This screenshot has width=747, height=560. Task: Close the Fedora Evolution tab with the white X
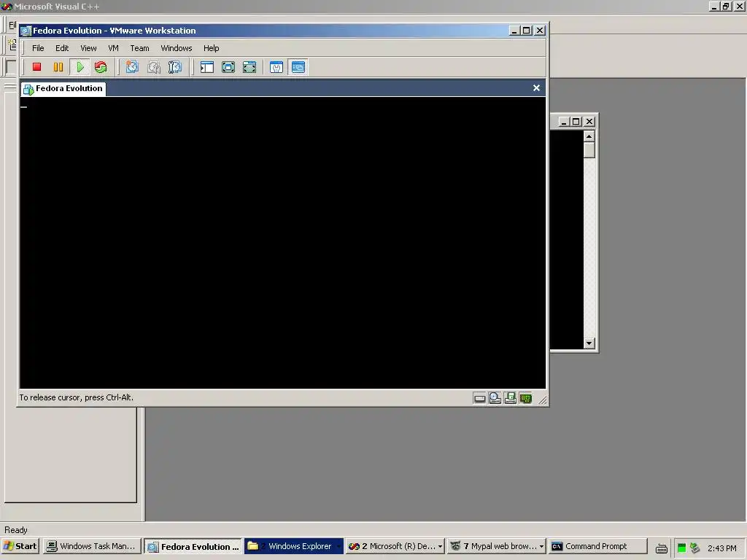click(x=536, y=88)
